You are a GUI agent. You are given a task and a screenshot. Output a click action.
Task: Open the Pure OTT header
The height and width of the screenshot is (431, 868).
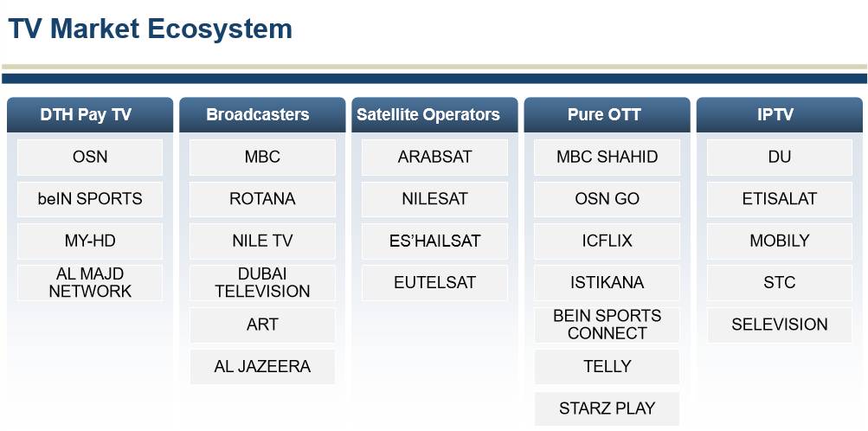606,114
